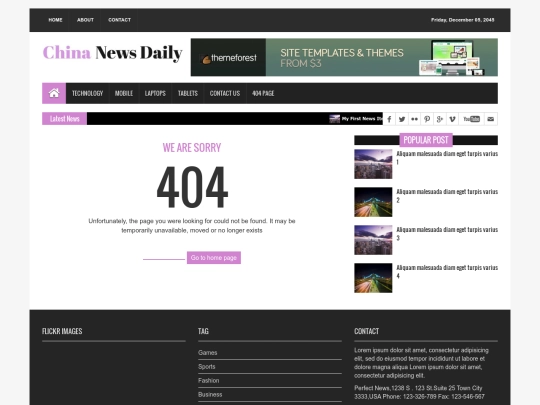Open post title 'Aliquam malesuada diam eget turpis varius 2'
This screenshot has height=405, width=540.
tap(447, 196)
